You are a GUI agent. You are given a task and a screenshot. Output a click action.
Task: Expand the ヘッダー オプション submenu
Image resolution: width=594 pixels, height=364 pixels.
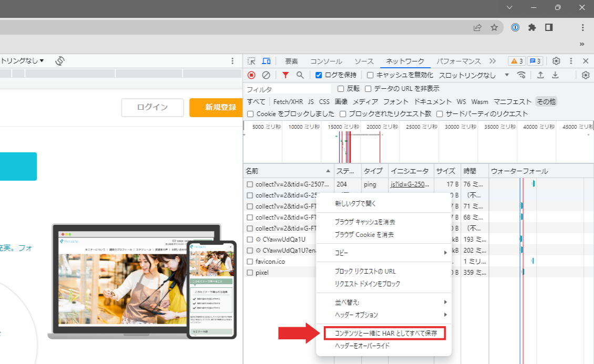(384, 315)
